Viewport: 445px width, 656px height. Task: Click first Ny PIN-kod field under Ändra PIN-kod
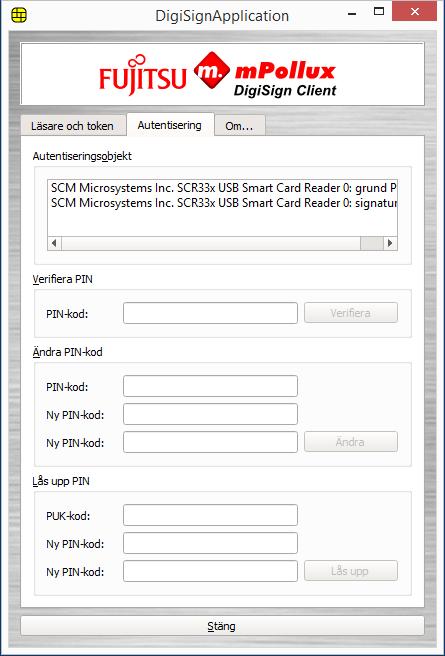210,414
